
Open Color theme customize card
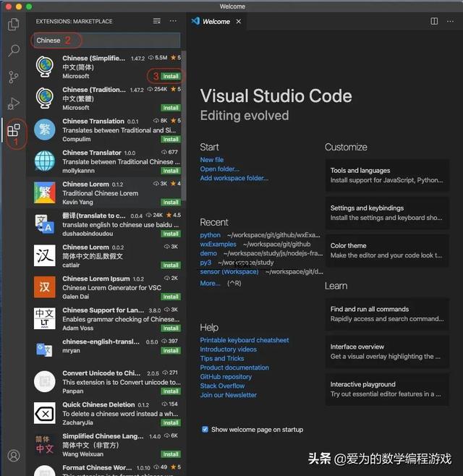point(387,250)
